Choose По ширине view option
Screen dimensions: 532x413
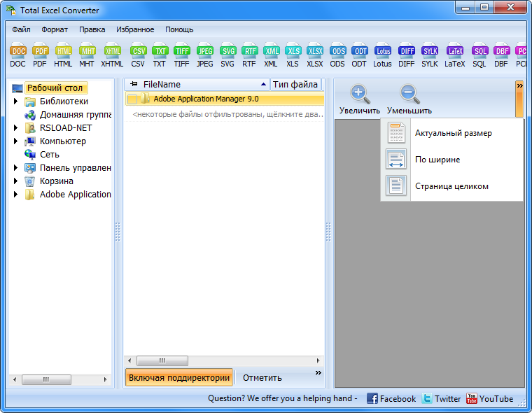pos(451,159)
